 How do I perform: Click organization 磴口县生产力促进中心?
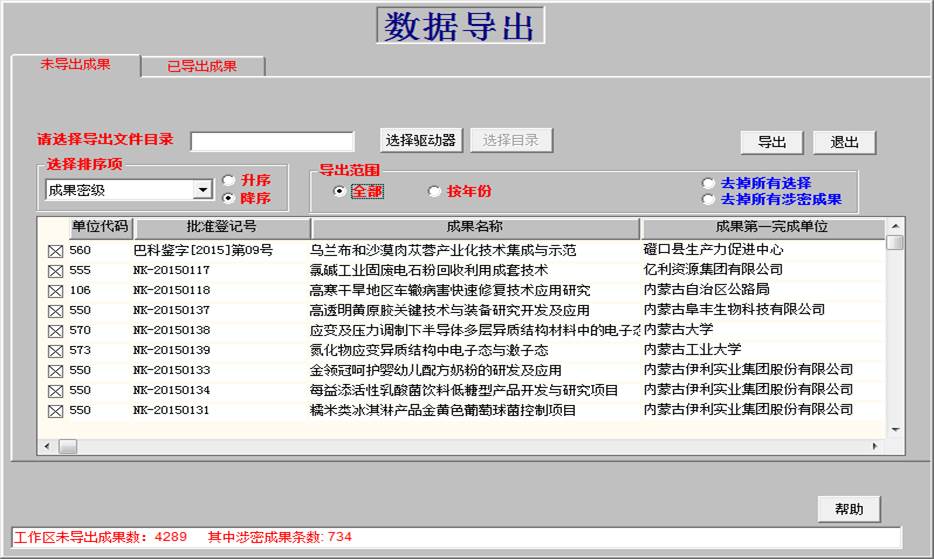pyautogui.click(x=714, y=250)
